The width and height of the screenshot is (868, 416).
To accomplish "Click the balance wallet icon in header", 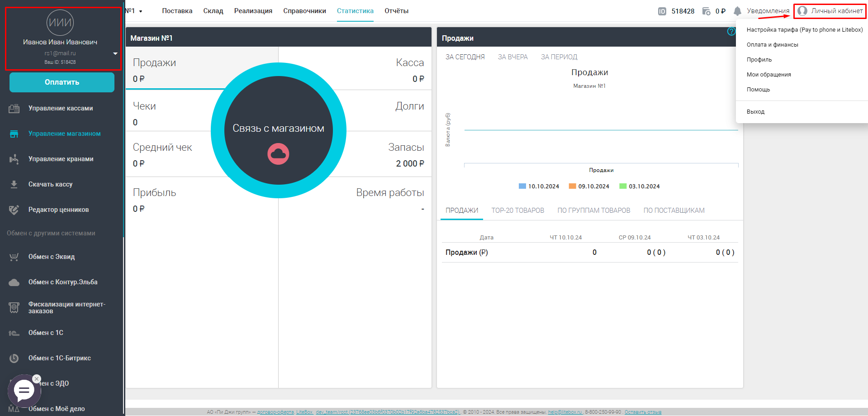I will [706, 11].
